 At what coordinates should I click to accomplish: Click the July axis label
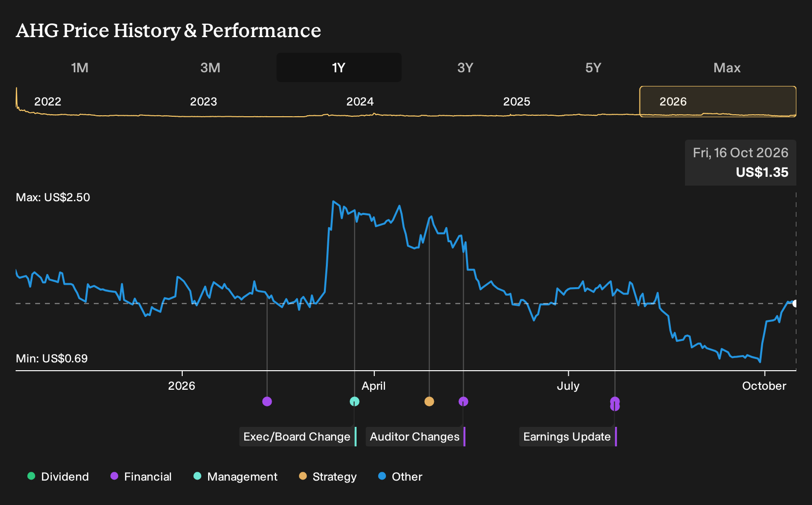pos(568,386)
